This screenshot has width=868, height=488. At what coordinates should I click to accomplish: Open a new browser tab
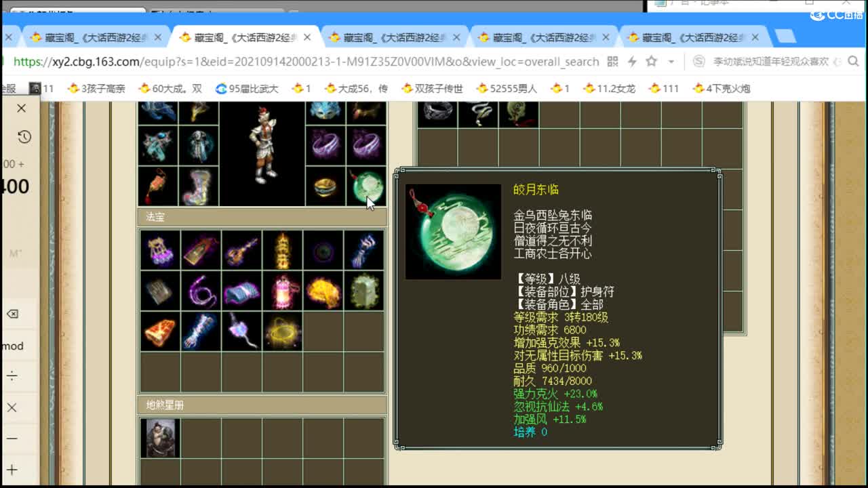785,37
